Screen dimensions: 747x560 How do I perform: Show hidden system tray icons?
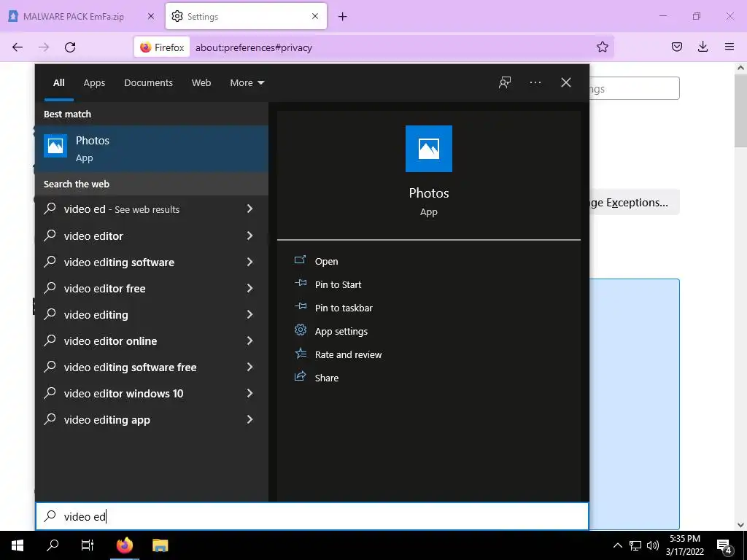617,545
